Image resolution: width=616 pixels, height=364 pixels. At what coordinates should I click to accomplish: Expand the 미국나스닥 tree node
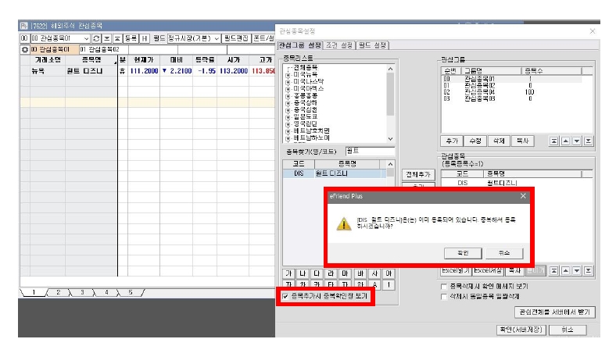coord(288,82)
